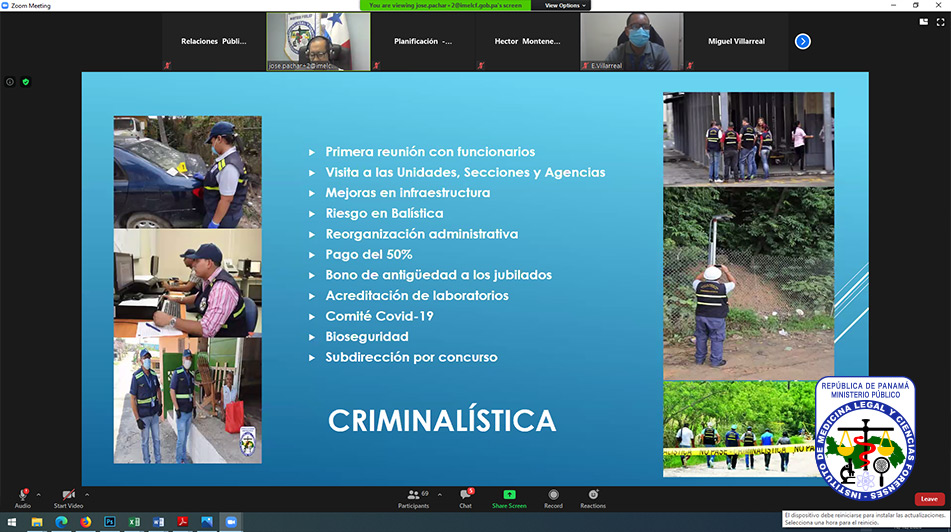Show next participants with the blue arrow

point(802,41)
